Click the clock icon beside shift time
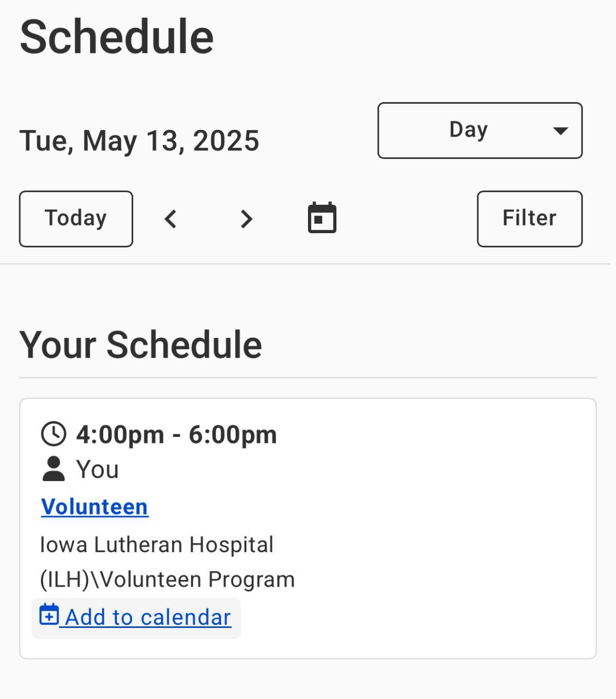Viewport: 616px width, 699px height. pos(54,434)
